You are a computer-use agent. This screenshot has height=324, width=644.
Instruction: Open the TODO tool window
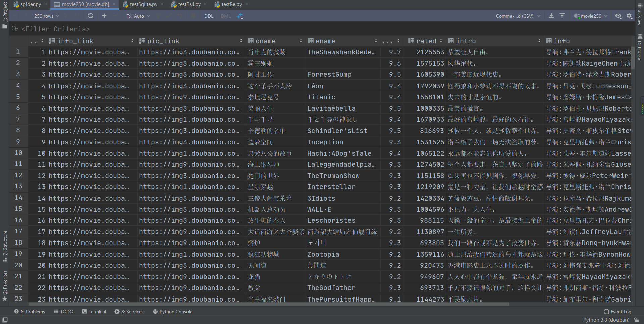coord(64,312)
